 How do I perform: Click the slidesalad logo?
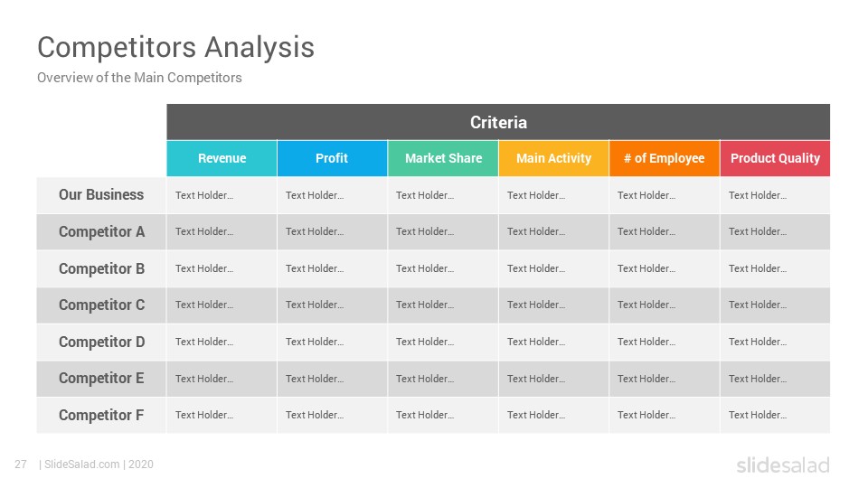[x=783, y=465]
